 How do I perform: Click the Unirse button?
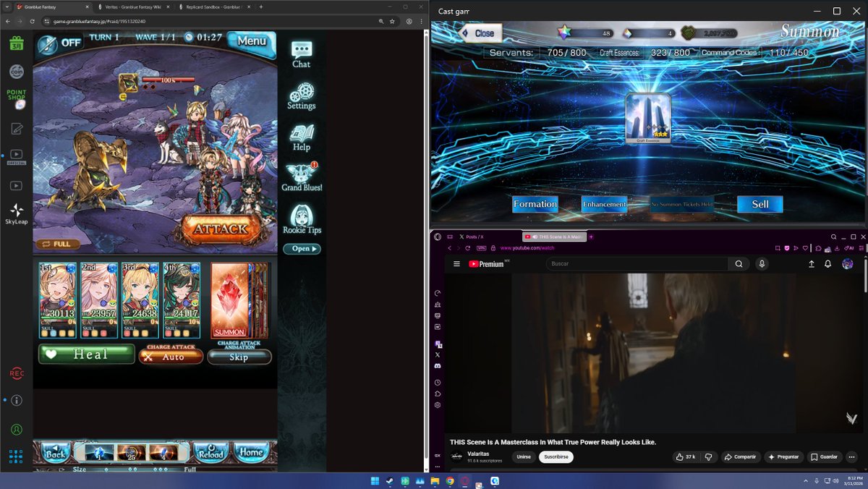tap(523, 457)
